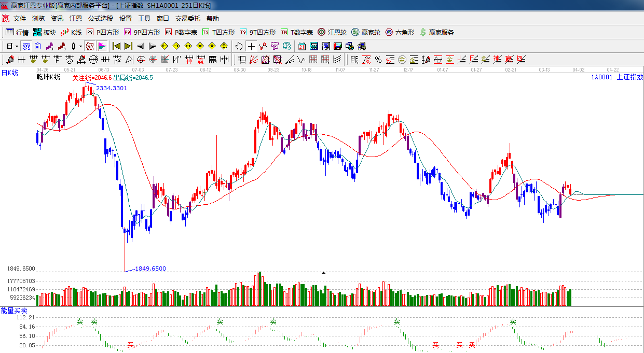Toggle the highlighted colored flag chart button
644x353 pixels.
pos(102,46)
